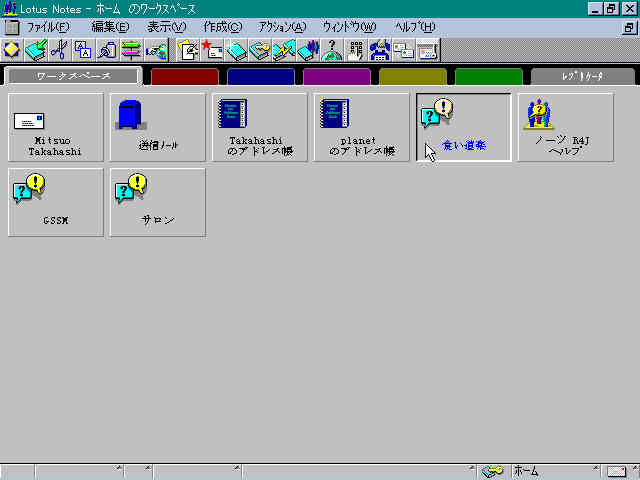The width and height of the screenshot is (640, 480).
Task: Select the planet のアドレス帳 database
Action: 361,127
